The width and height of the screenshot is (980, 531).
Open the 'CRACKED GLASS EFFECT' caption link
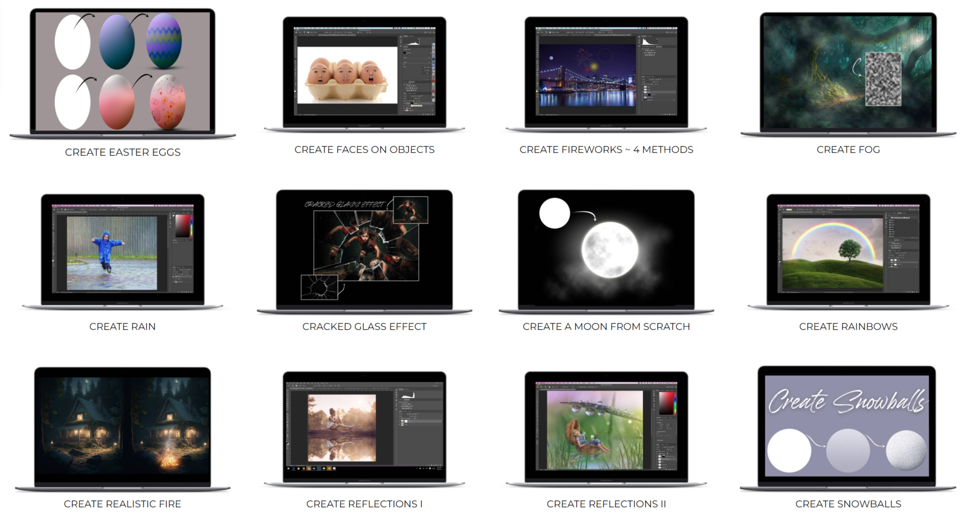(364, 326)
